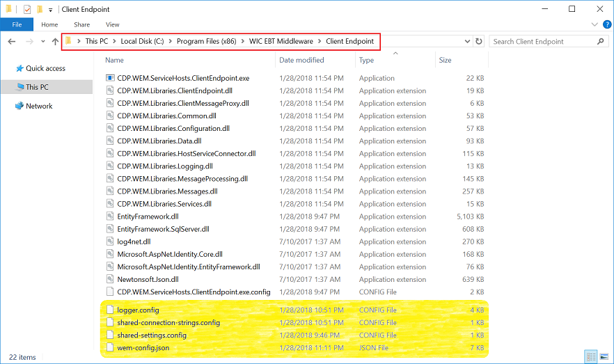The height and width of the screenshot is (364, 614).
Task: Switch to Large icons view layout
Action: (604, 357)
